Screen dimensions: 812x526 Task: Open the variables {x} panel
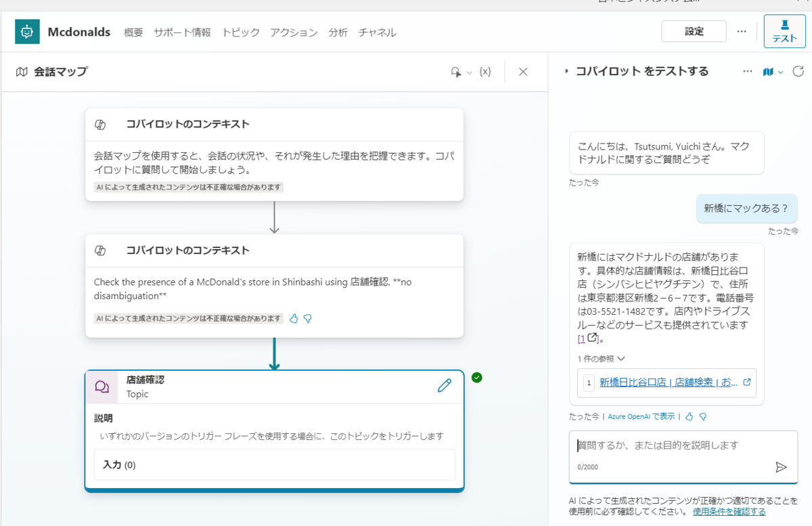[x=484, y=72]
